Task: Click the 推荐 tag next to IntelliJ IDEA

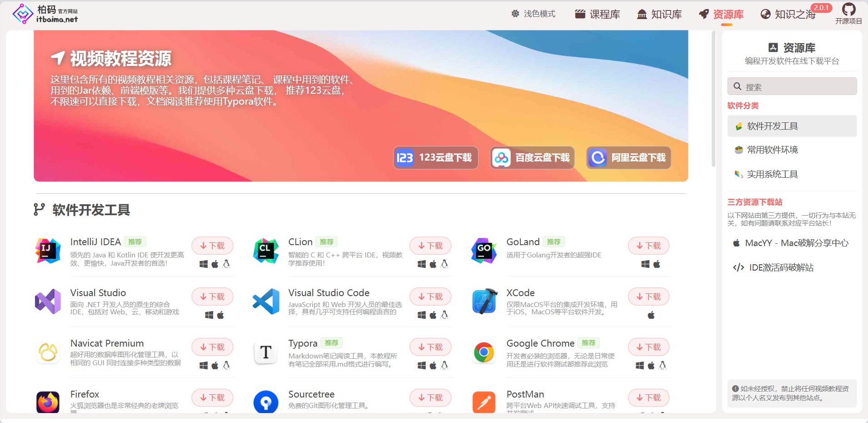Action: coord(135,242)
